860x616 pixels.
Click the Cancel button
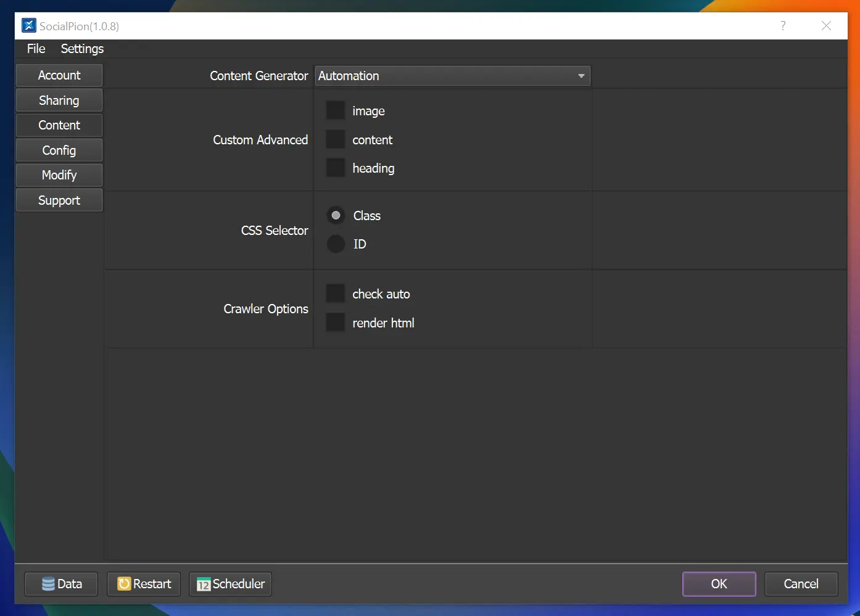coord(801,584)
